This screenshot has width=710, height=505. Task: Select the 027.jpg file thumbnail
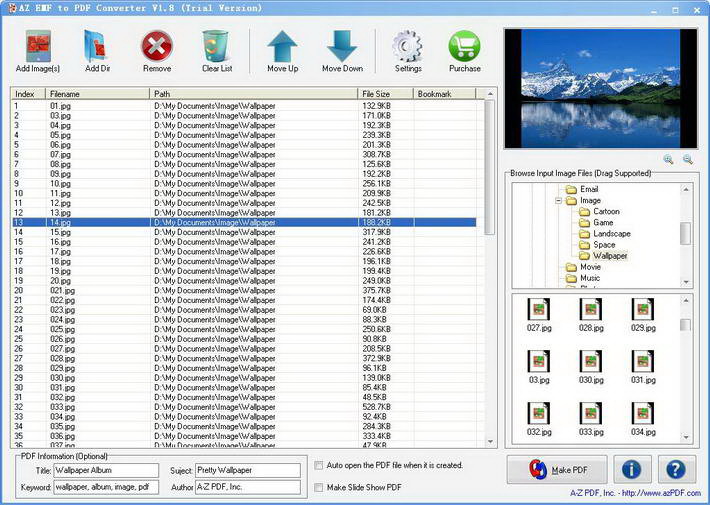tap(539, 315)
